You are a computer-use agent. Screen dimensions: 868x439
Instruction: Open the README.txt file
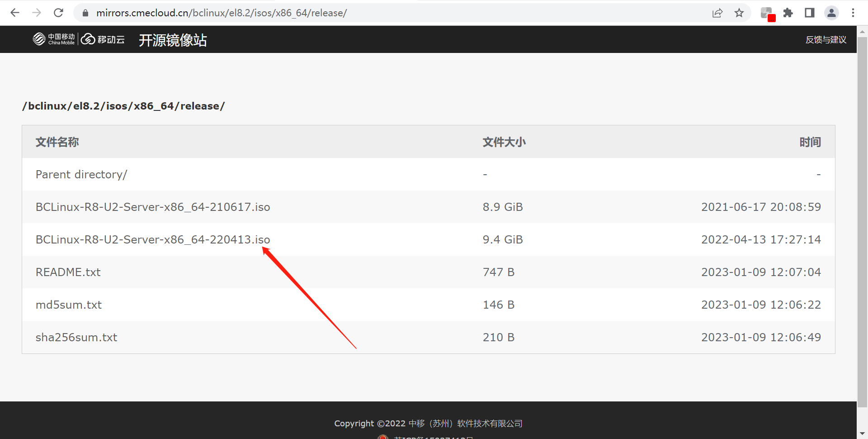[68, 272]
